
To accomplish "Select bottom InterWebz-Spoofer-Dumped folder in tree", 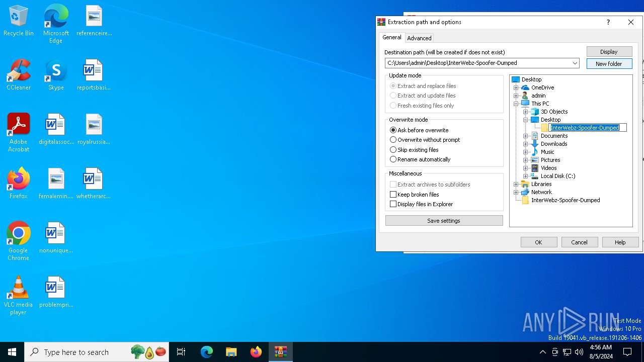I will 565,200.
